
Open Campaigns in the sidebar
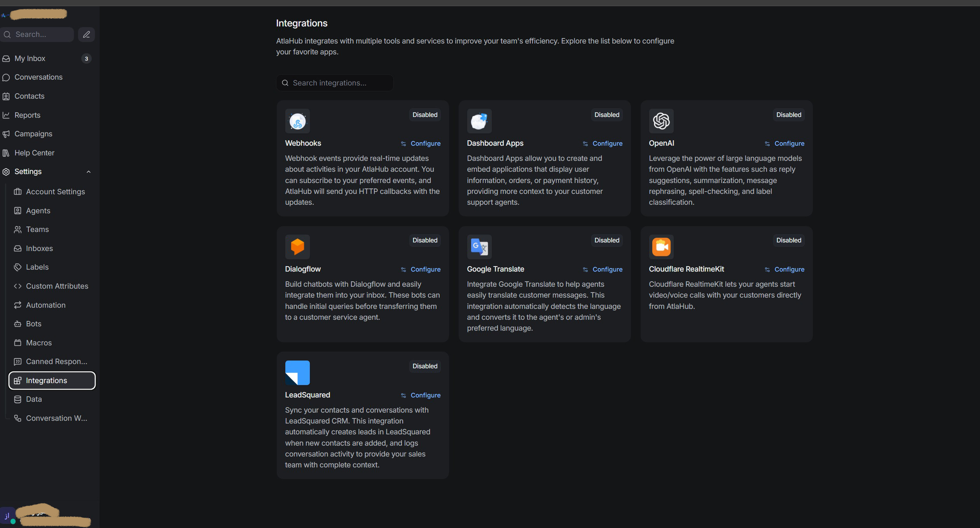point(47,134)
